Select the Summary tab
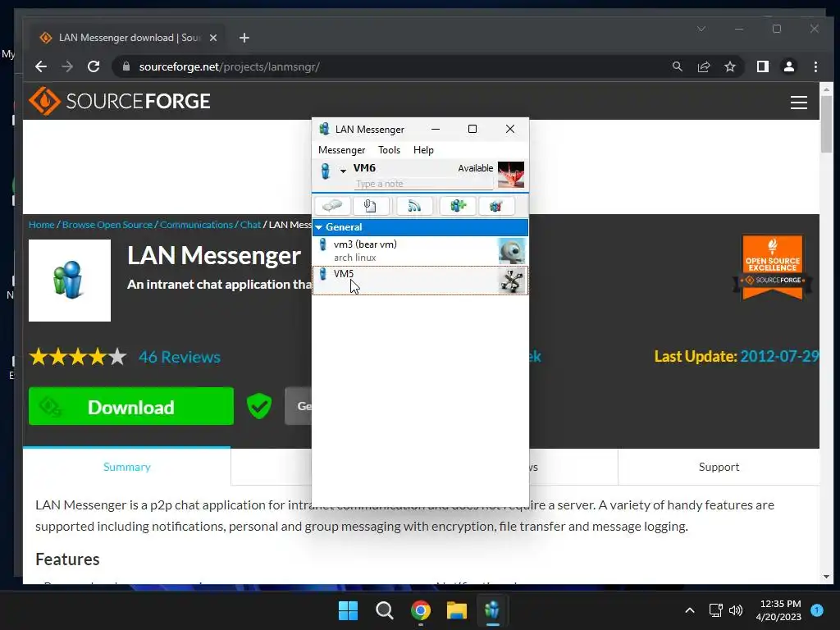 (x=127, y=467)
